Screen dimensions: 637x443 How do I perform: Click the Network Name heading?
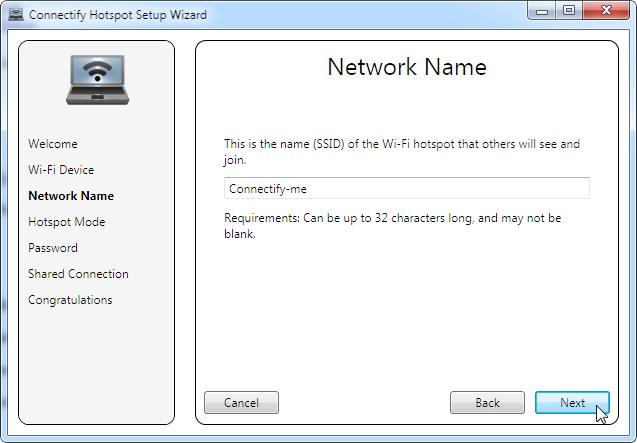(x=407, y=67)
